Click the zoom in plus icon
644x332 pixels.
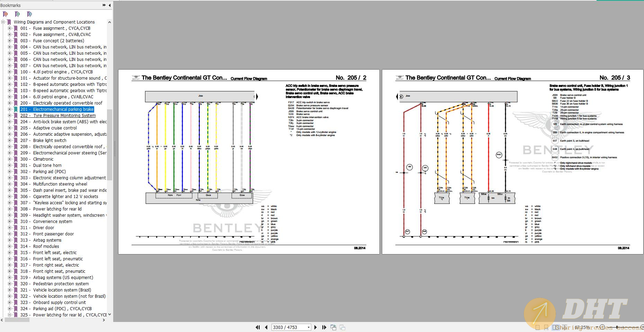point(642,327)
